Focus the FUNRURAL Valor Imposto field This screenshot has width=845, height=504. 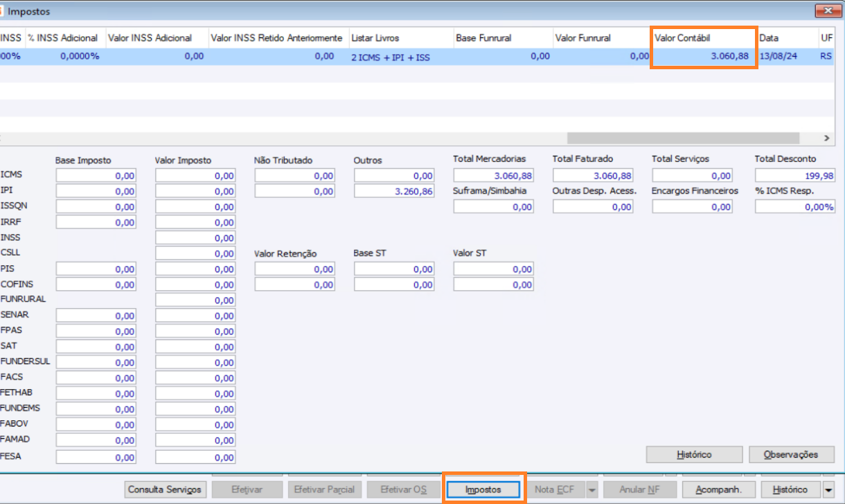(195, 300)
